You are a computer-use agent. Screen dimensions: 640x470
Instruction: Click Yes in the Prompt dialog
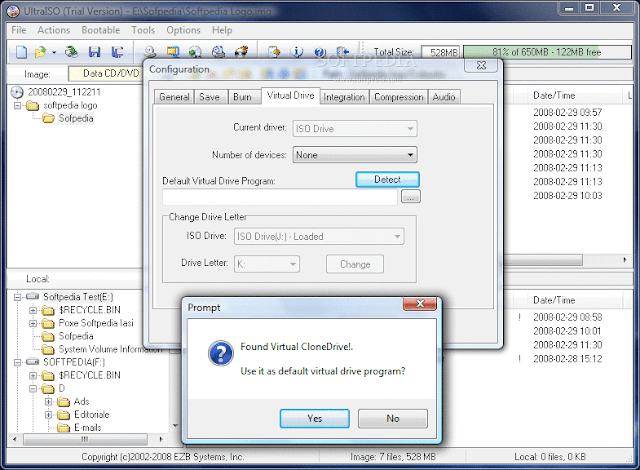(x=314, y=419)
